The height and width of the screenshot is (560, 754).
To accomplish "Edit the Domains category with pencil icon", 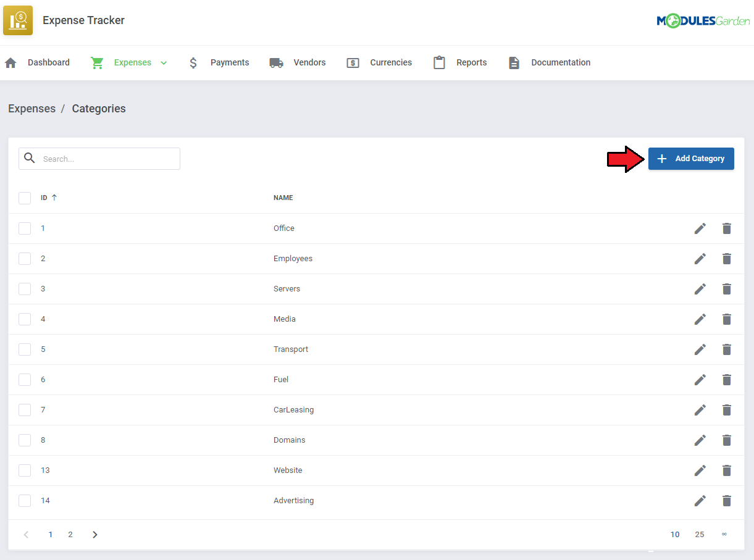I will [700, 440].
